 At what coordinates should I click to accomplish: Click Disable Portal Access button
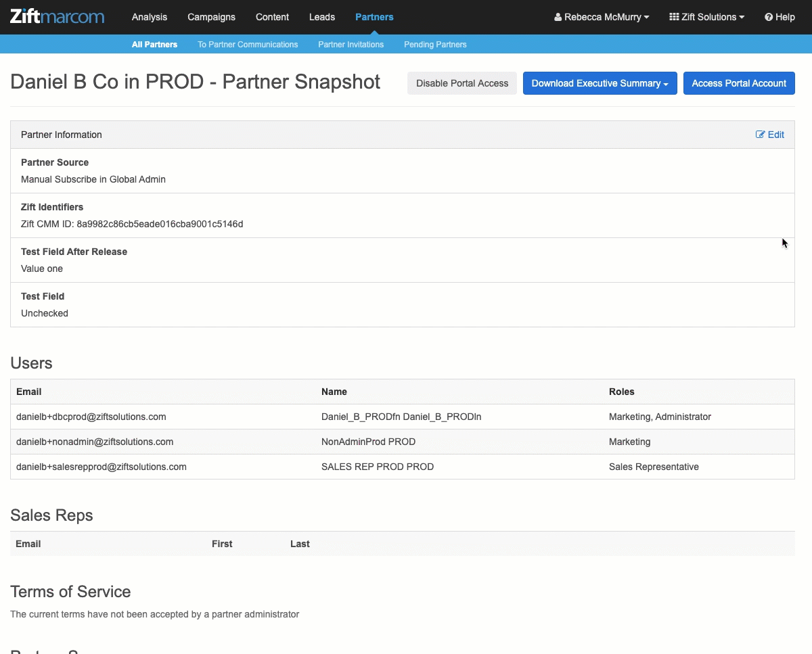coord(462,83)
